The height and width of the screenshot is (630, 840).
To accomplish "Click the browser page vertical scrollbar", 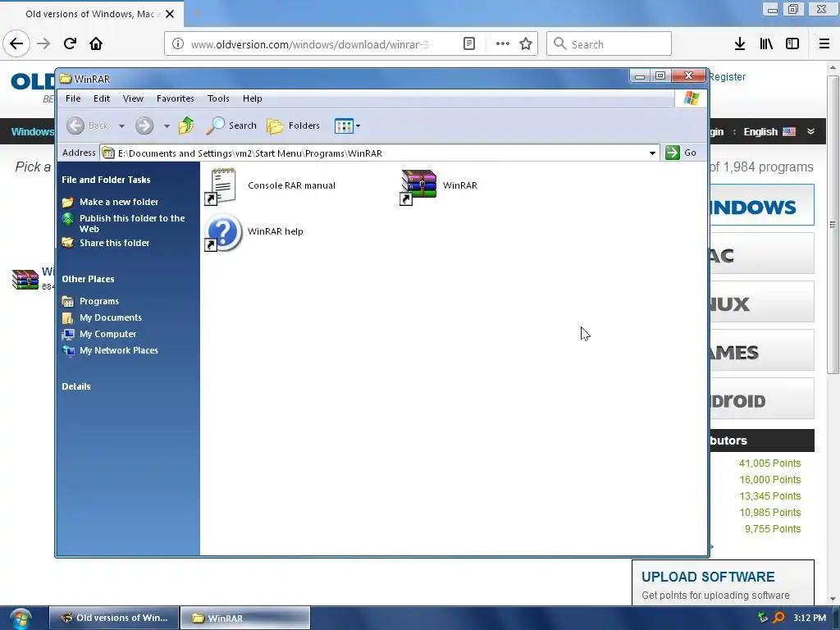I will click(x=833, y=225).
